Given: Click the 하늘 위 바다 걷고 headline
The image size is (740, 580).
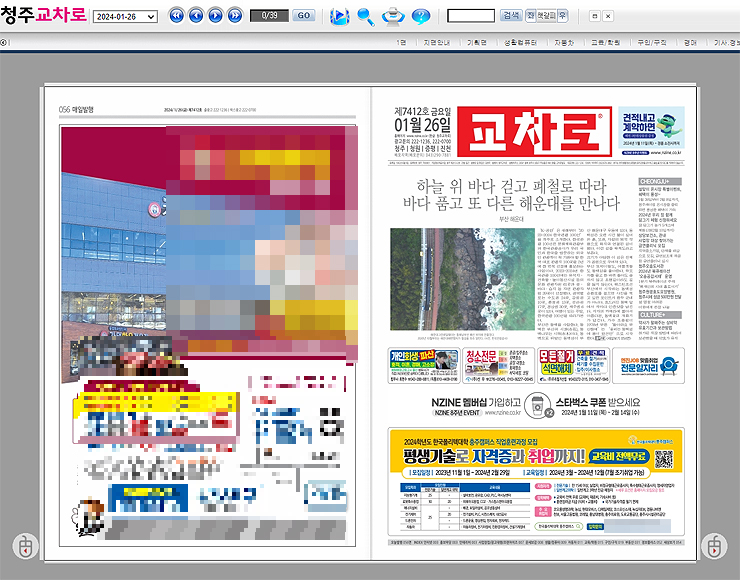Looking at the screenshot, I should 511,194.
